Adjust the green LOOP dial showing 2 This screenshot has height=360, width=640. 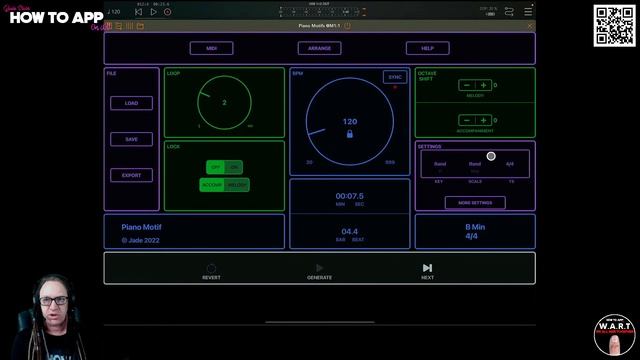(x=224, y=102)
